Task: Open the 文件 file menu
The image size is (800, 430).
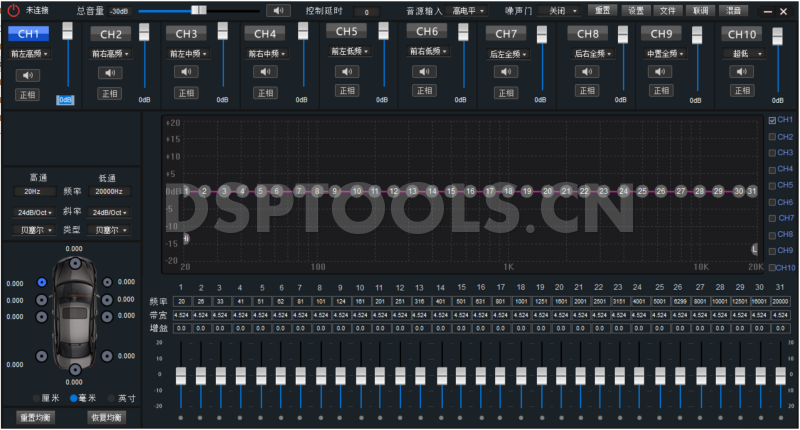Action: coord(667,10)
